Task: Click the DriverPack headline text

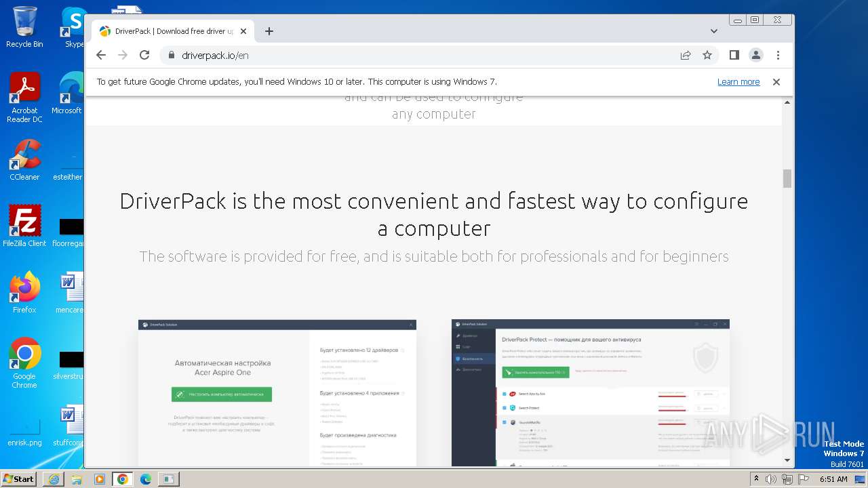Action: point(434,214)
